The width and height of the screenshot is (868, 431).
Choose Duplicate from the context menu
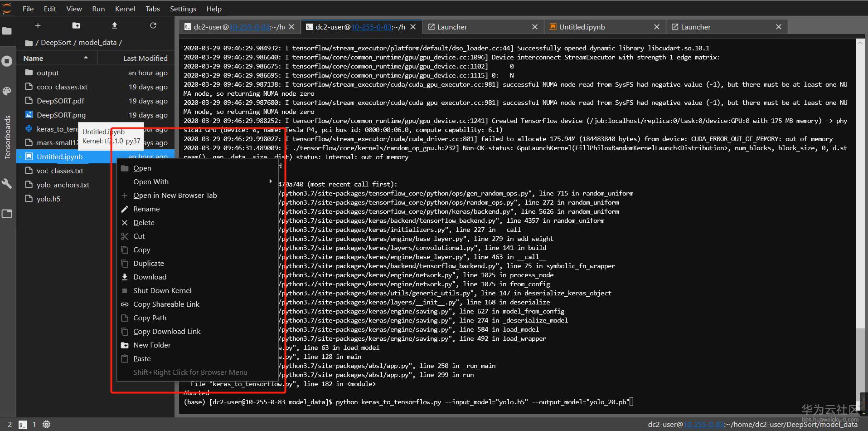click(x=197, y=263)
